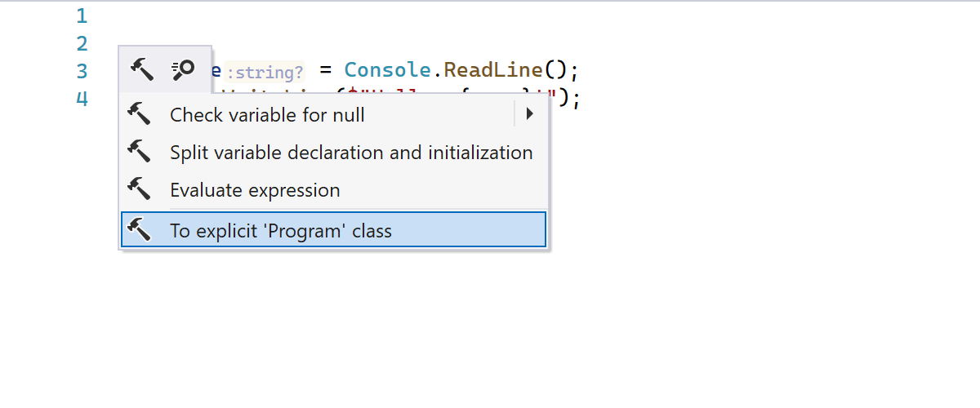Screen dimensions: 980x408
Task: Apply "To explicit 'Program' class" action
Action: (x=281, y=231)
